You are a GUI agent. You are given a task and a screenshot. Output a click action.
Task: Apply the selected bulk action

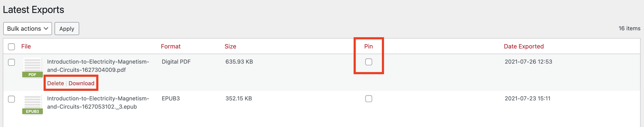tap(67, 29)
